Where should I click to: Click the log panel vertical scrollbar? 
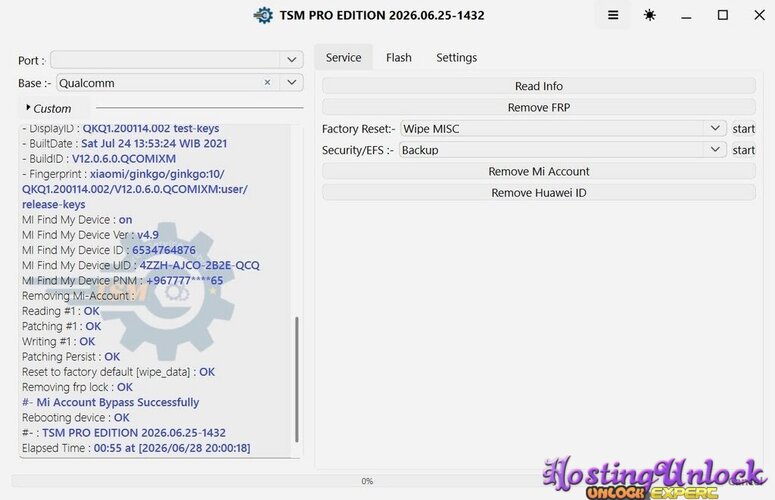[x=297, y=379]
